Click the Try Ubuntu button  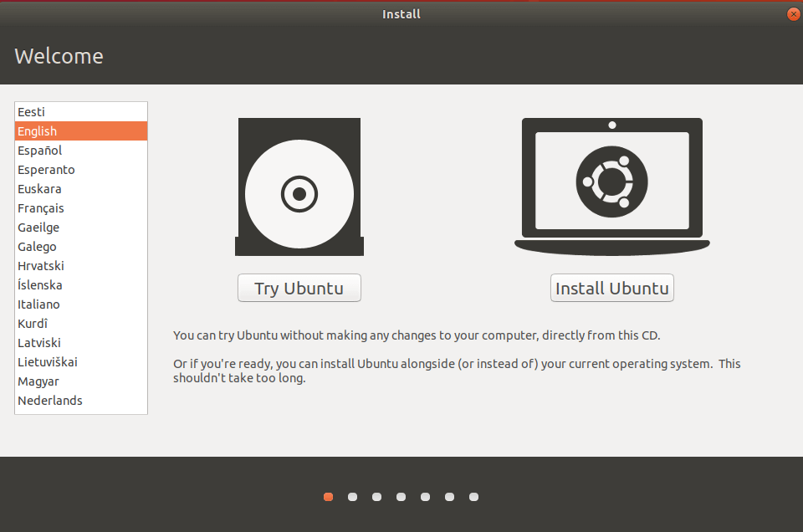coord(299,288)
